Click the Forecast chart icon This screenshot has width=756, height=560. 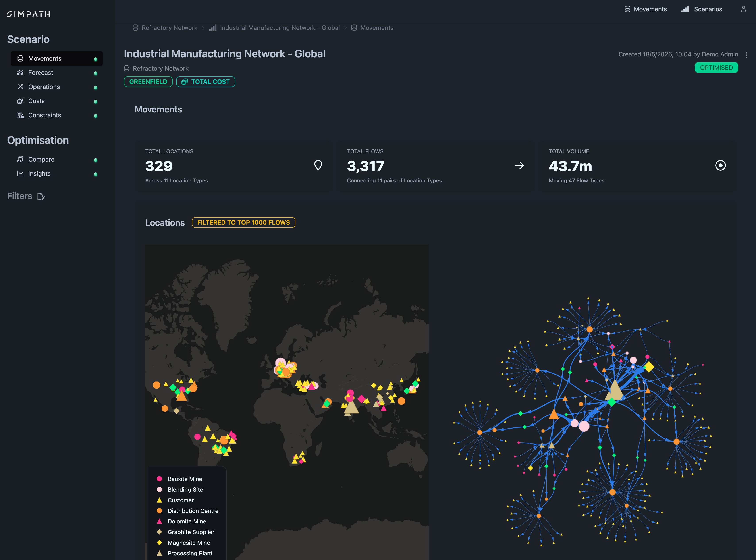point(20,73)
